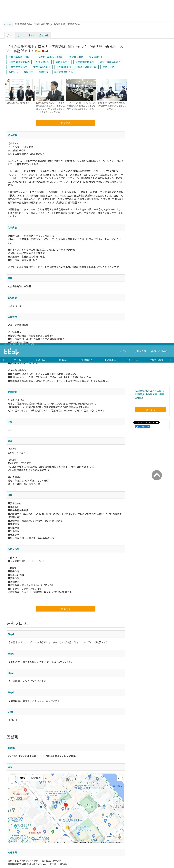Image resolution: width=174 pixels, height=868 pixels.
Task: Select 未経験求人 in the navigation bar
Action: (110, 360)
